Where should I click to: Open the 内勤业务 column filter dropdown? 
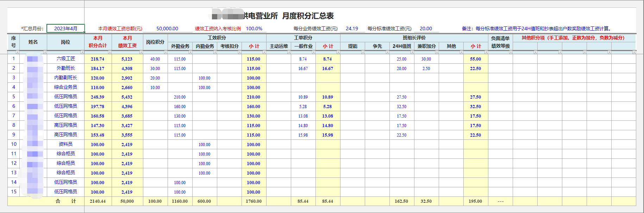(215, 52)
